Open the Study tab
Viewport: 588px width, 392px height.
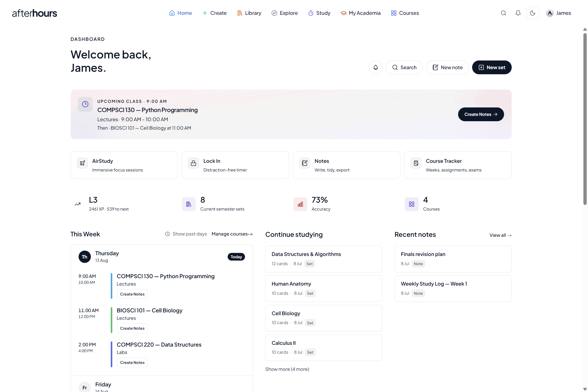[319, 13]
